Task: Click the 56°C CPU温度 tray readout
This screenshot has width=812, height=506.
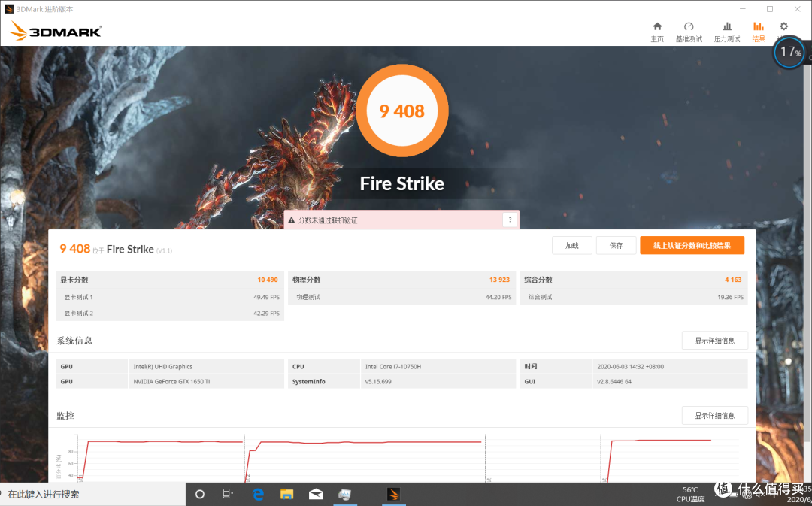Action: (690, 495)
